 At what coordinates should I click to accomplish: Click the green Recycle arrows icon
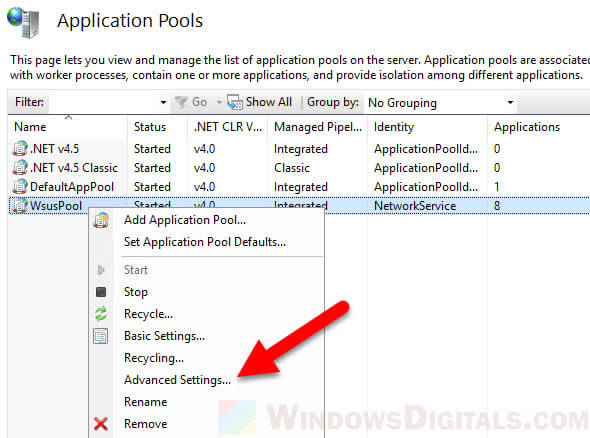(101, 314)
